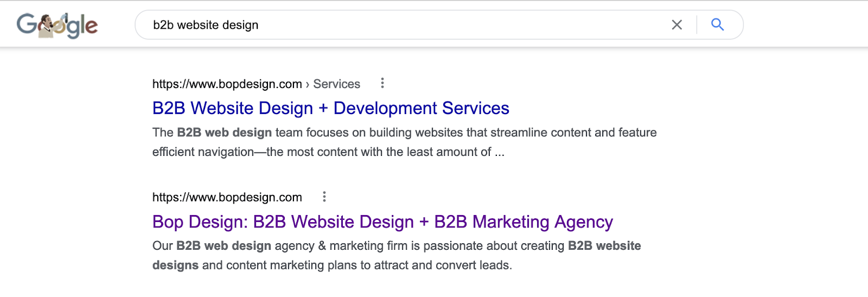Select the snippet starting 'Our B2B web design agency'
The width and height of the screenshot is (868, 297).
(397, 256)
